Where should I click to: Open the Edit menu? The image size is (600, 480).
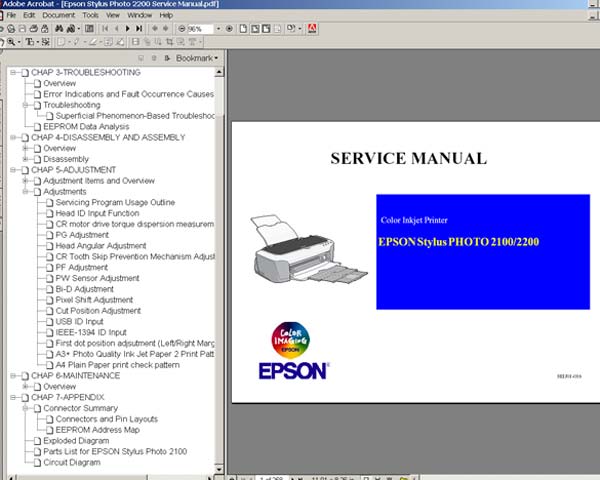pos(29,15)
